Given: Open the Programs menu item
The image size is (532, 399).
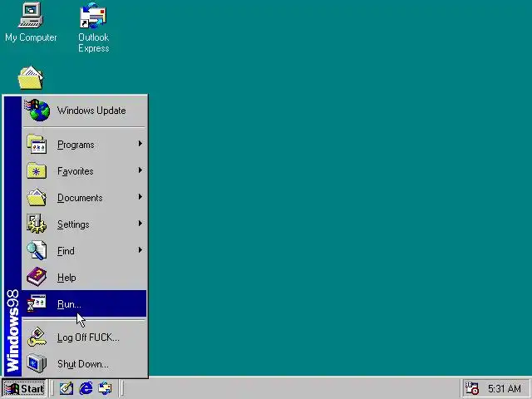Looking at the screenshot, I should click(x=84, y=145).
